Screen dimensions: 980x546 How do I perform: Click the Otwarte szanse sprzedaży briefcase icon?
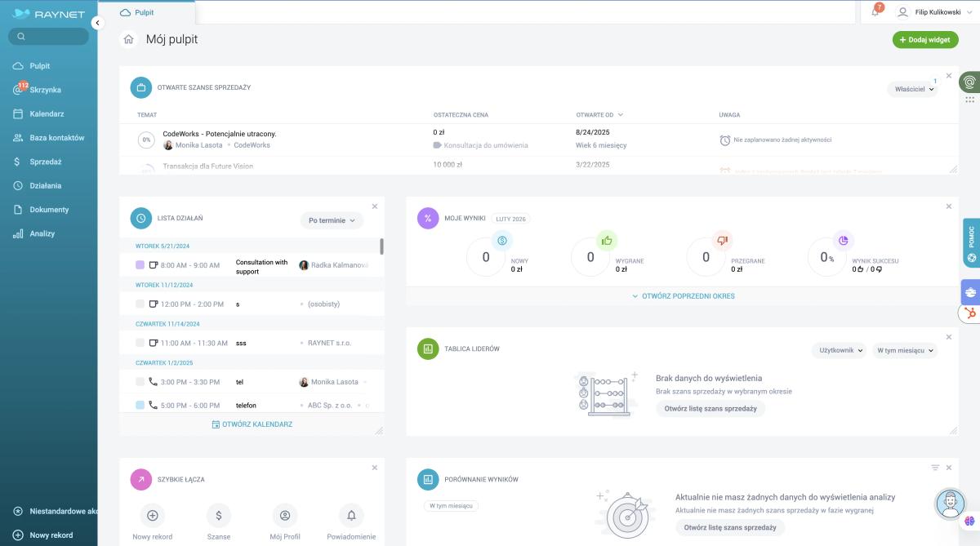pyautogui.click(x=141, y=87)
